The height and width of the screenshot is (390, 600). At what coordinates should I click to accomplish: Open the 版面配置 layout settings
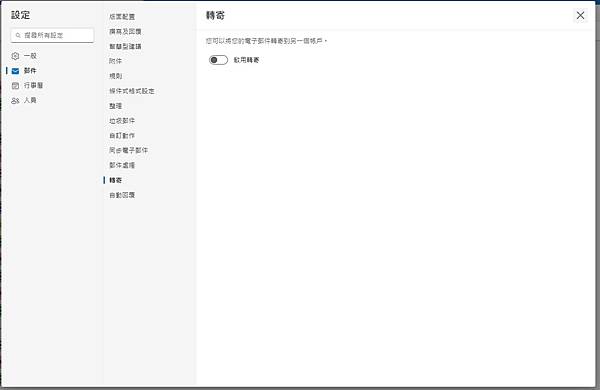[122, 17]
